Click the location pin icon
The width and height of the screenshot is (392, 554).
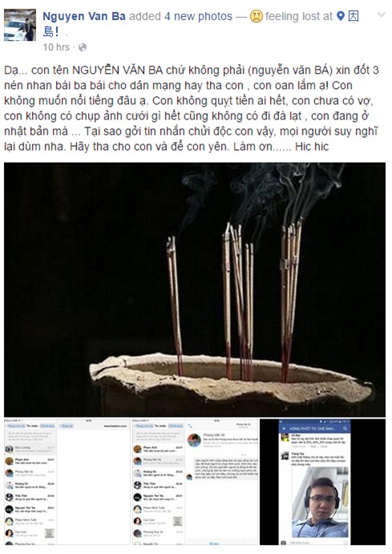pyautogui.click(x=341, y=16)
